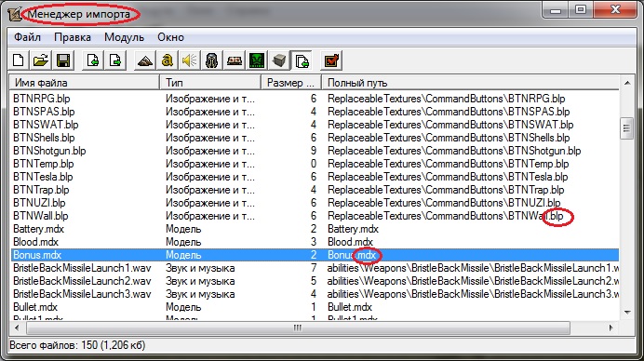Viewport: 644px width, 361px height.
Task: Sort by the Размер column header
Action: click(290, 83)
